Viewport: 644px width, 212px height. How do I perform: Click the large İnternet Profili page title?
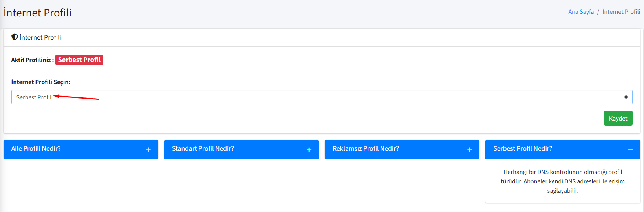click(38, 13)
